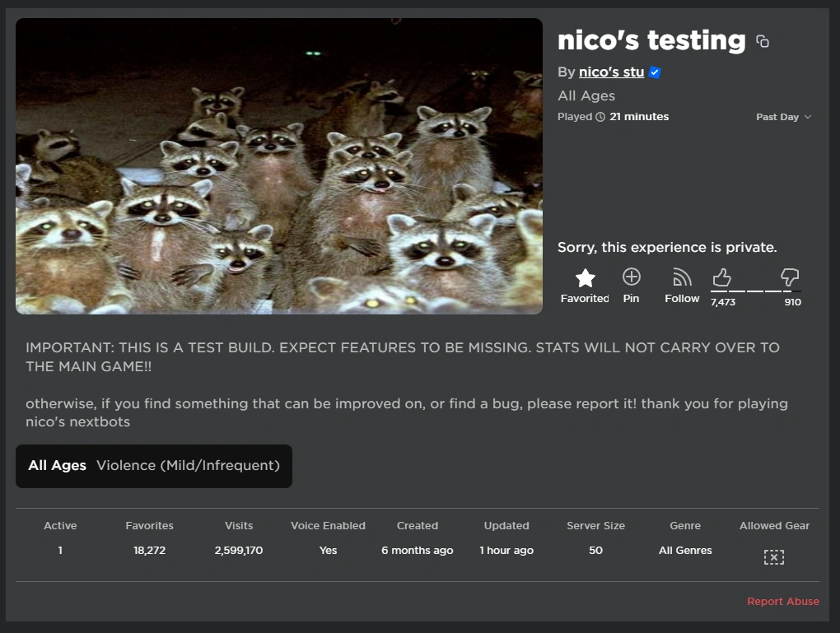Click the Allowed Gear icon
Viewport: 840px width, 633px height.
point(773,556)
